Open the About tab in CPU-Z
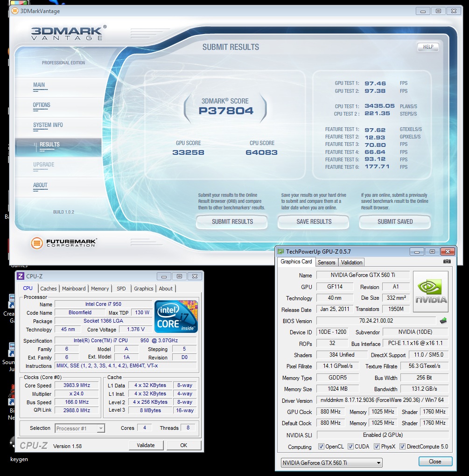This screenshot has width=469, height=476. [166, 289]
